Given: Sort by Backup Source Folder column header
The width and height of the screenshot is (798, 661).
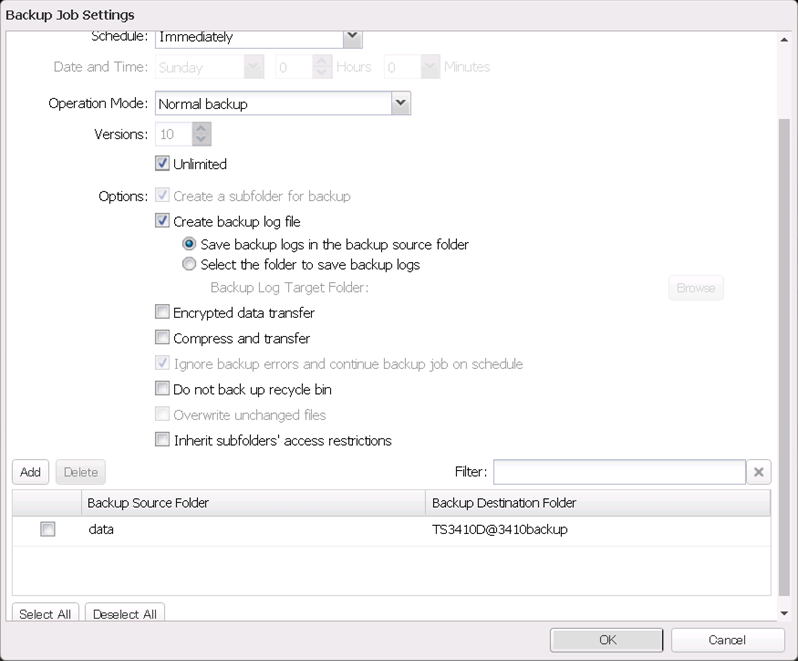Looking at the screenshot, I should tap(254, 503).
